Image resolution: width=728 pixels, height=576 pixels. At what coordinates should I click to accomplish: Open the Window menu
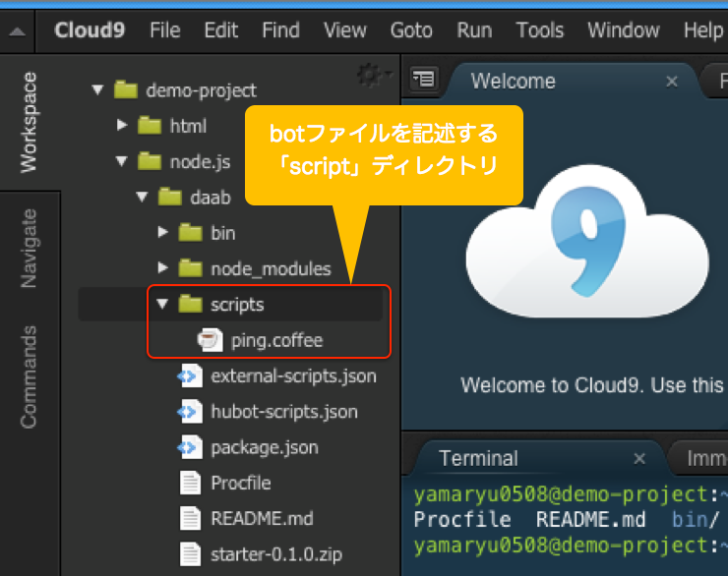[623, 30]
